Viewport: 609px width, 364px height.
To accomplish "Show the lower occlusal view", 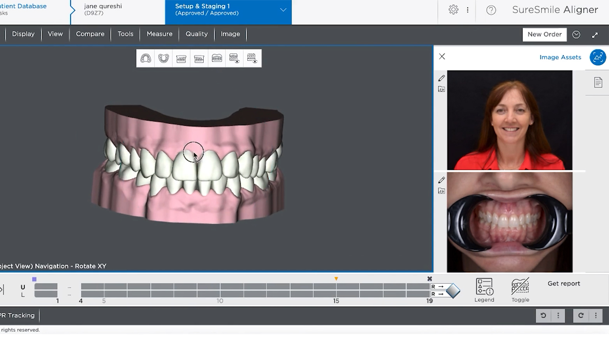I will pyautogui.click(x=164, y=58).
